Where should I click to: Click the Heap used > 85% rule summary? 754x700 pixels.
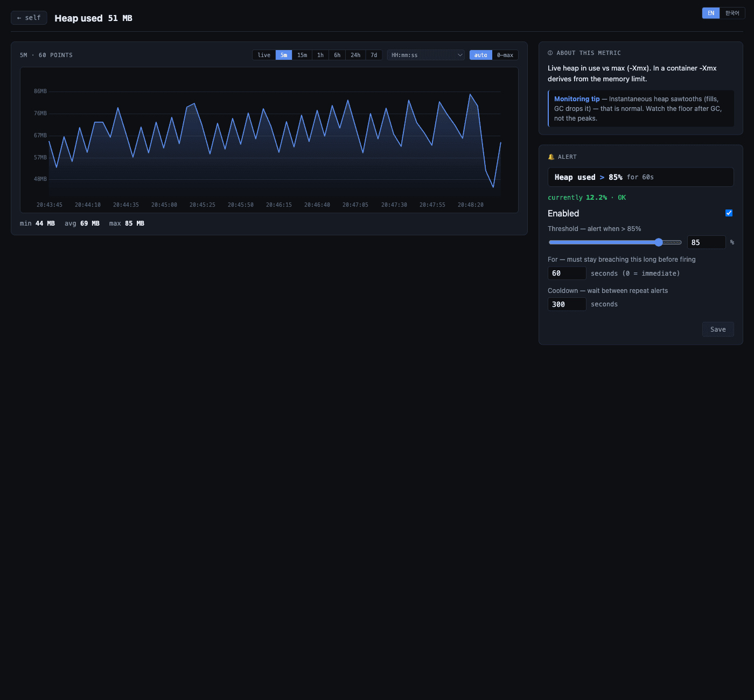tap(641, 177)
